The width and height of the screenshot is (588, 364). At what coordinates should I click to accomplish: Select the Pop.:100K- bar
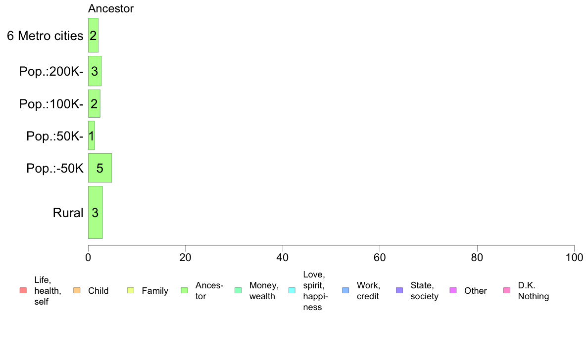(94, 103)
